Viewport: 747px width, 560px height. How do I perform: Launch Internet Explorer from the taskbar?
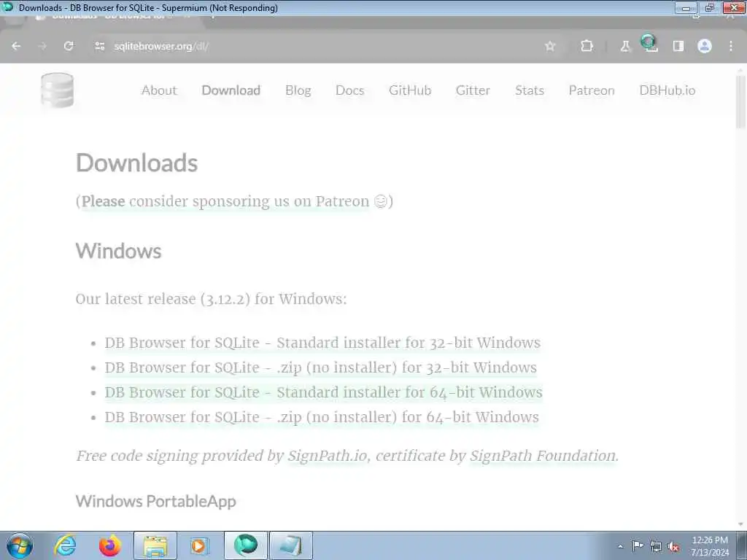click(65, 545)
